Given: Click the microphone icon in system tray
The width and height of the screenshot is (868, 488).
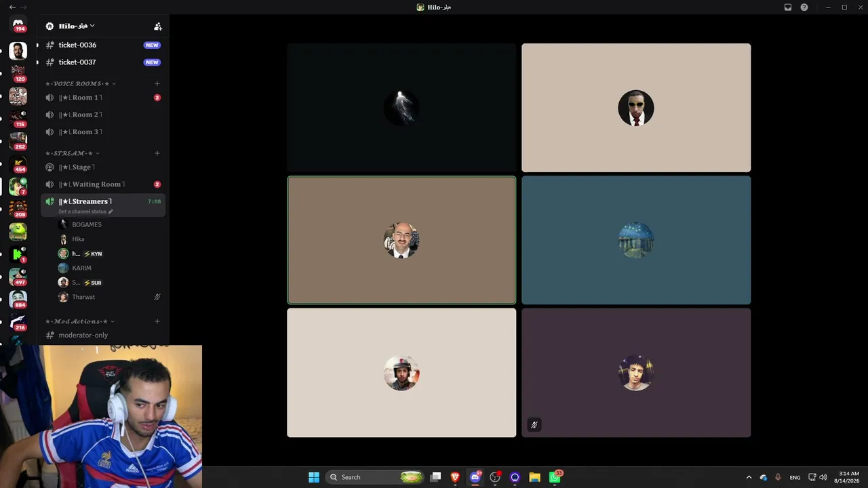Looking at the screenshot, I should coord(778,477).
